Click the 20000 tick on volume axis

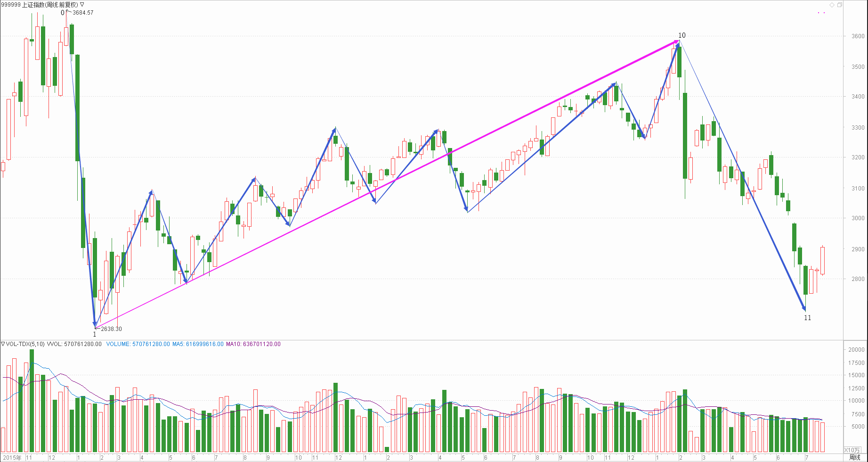click(x=856, y=350)
